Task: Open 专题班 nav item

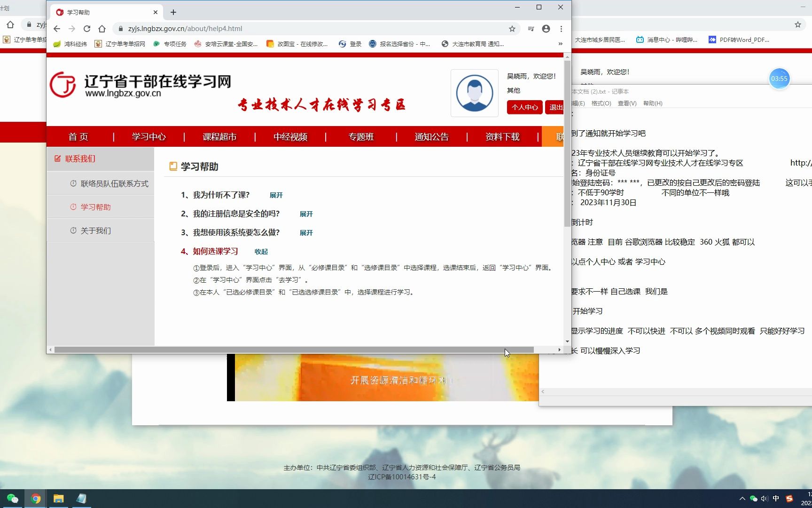Action: click(361, 137)
